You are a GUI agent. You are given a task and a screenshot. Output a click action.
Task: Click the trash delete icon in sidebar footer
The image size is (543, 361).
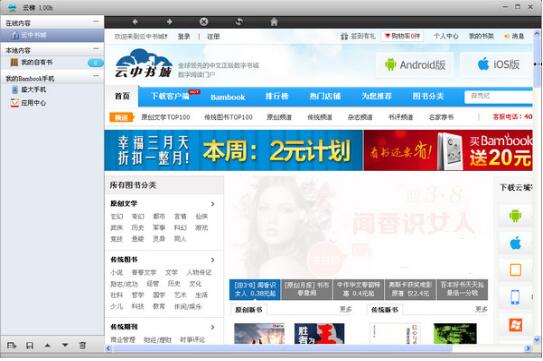click(82, 345)
